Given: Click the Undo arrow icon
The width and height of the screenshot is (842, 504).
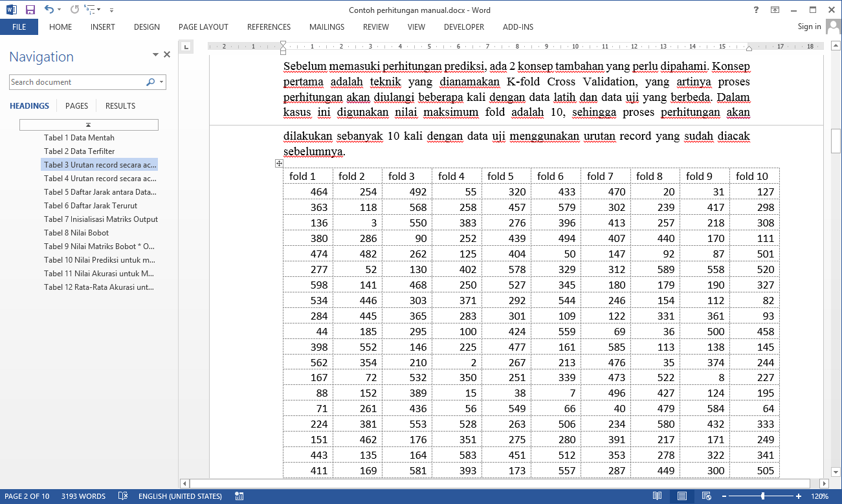Looking at the screenshot, I should coord(49,10).
